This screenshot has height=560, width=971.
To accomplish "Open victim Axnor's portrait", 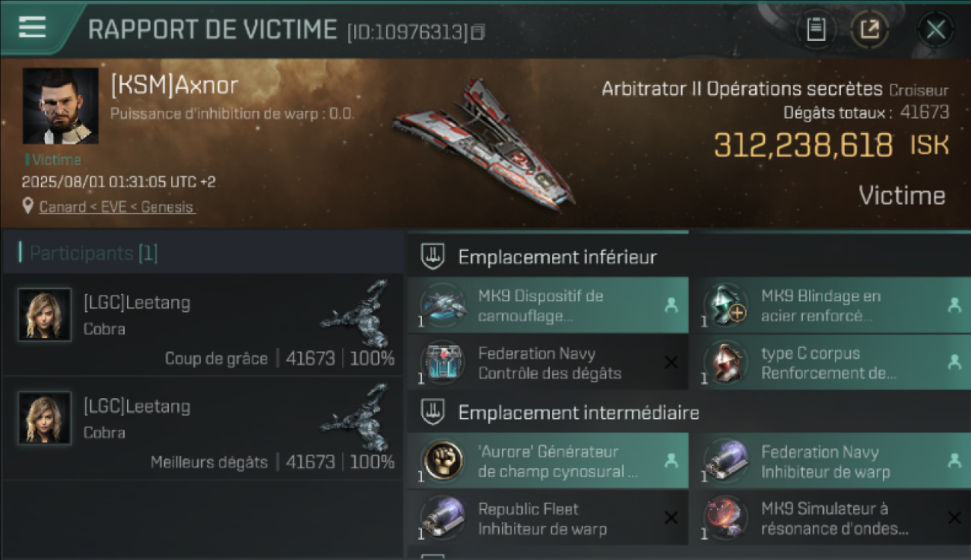I will pos(61,106).
